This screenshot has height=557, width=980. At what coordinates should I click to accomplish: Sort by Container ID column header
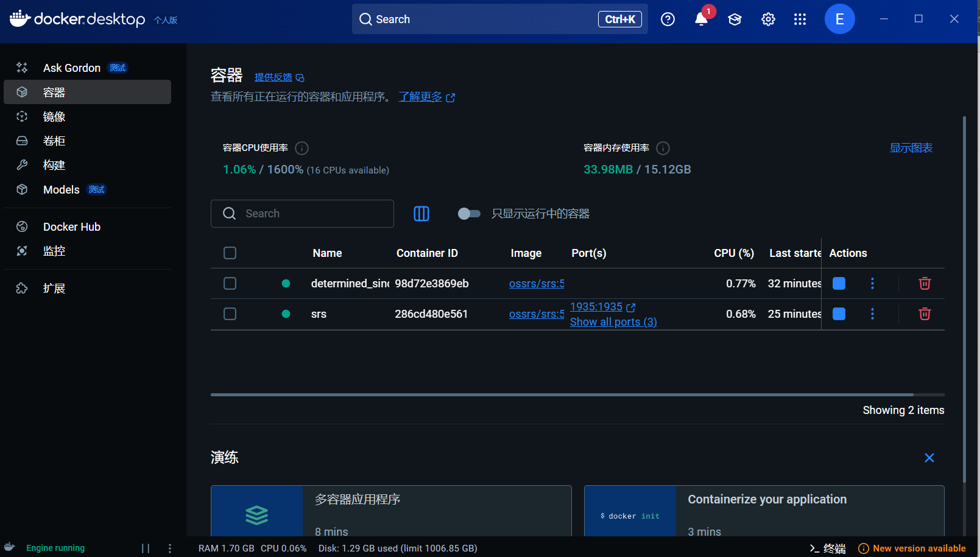point(427,253)
